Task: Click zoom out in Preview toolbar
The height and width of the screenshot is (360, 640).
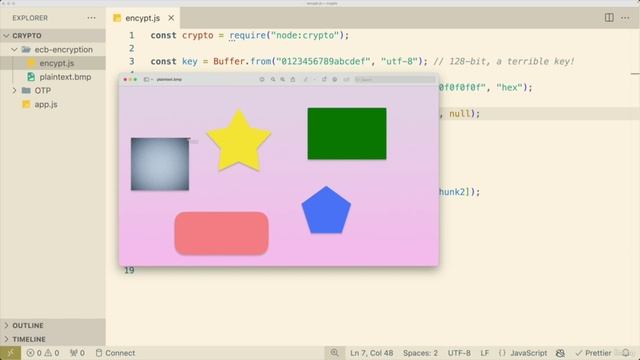Action: pyautogui.click(x=273, y=80)
